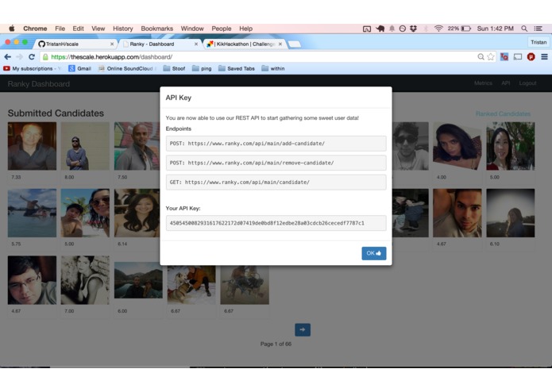Open the API link in Ranky navbar
This screenshot has height=392, width=552.
[505, 83]
